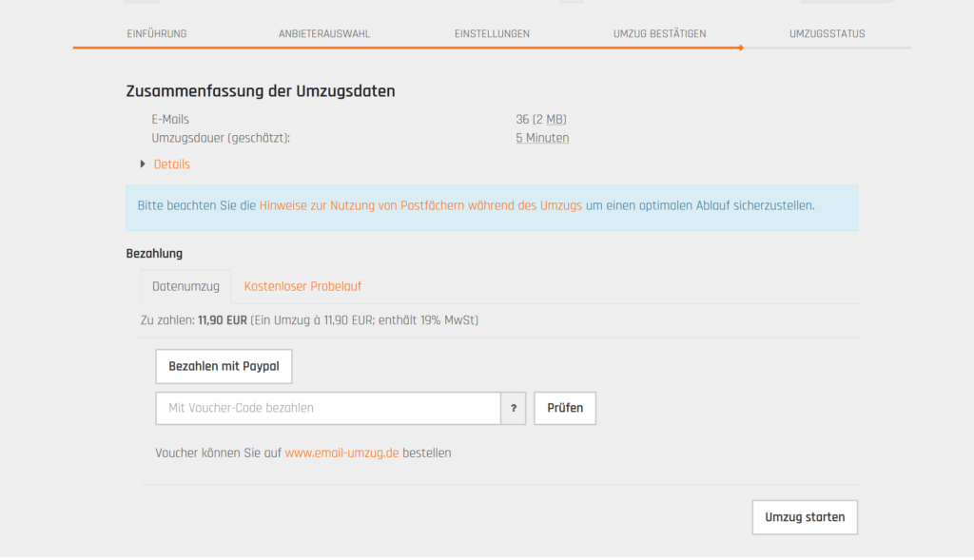Open the Kostenloser Probelauf tab
974x560 pixels.
pyautogui.click(x=302, y=286)
